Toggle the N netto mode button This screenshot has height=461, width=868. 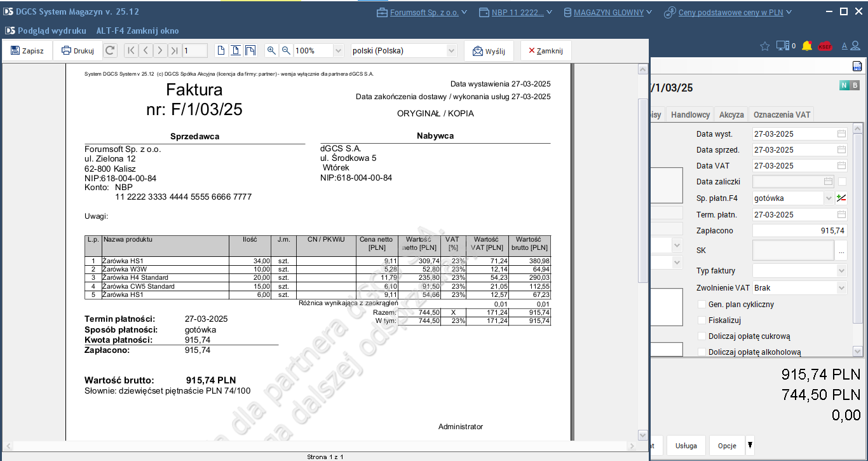tap(844, 86)
